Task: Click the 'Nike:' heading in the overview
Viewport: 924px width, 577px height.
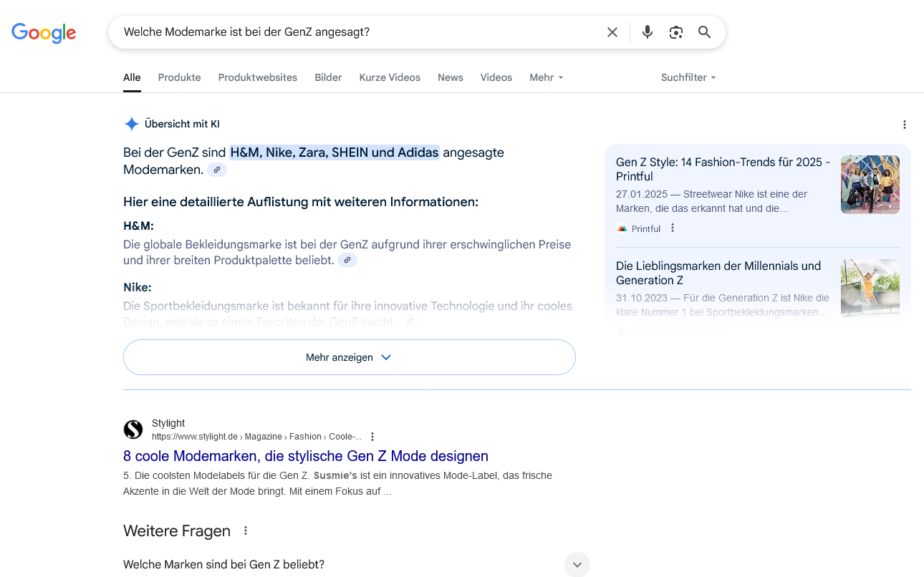Action: (138, 287)
